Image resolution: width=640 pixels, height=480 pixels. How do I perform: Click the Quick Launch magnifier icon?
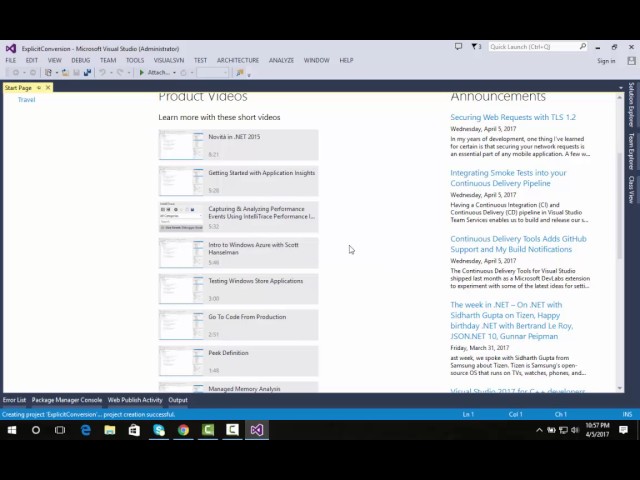click(x=582, y=47)
